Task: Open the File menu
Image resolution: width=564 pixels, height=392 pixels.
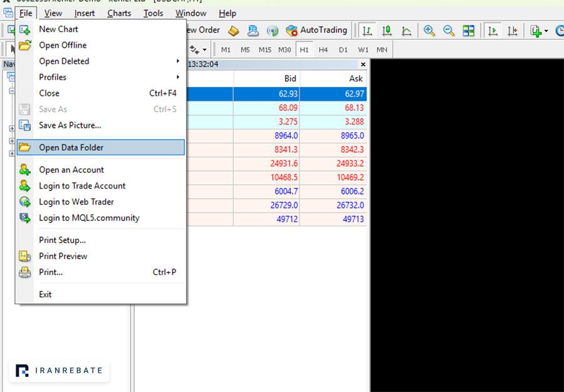Action: click(x=26, y=13)
